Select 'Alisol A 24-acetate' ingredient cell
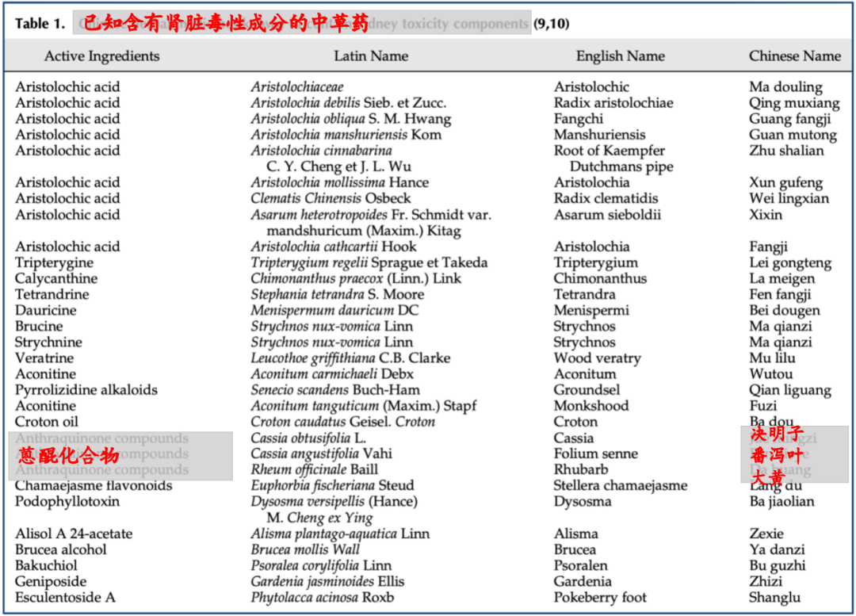 pyautogui.click(x=74, y=534)
